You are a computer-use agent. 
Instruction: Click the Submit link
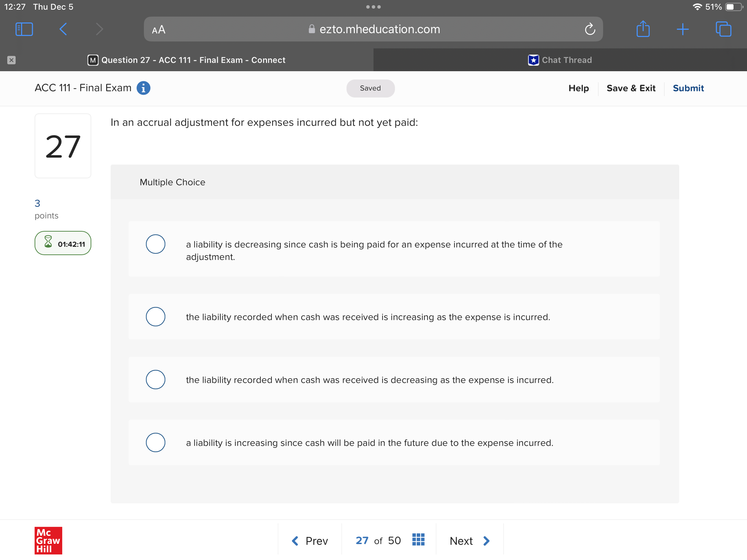tap(688, 88)
